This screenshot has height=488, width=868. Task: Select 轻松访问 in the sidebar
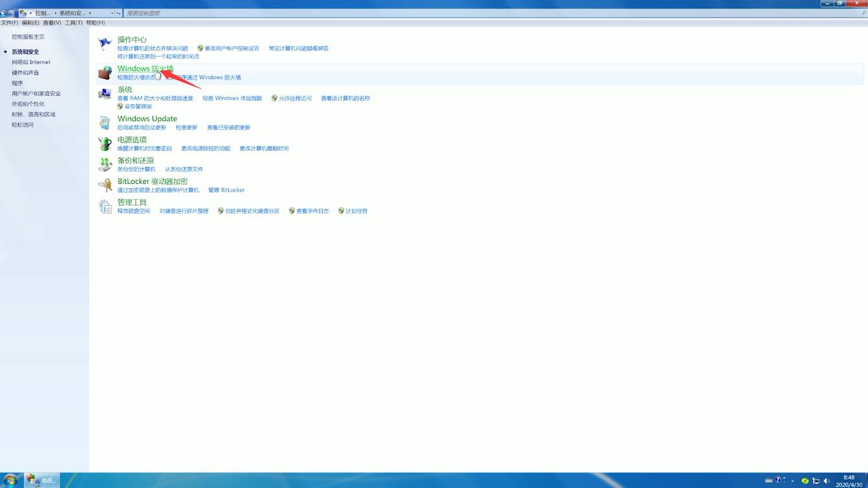(23, 124)
